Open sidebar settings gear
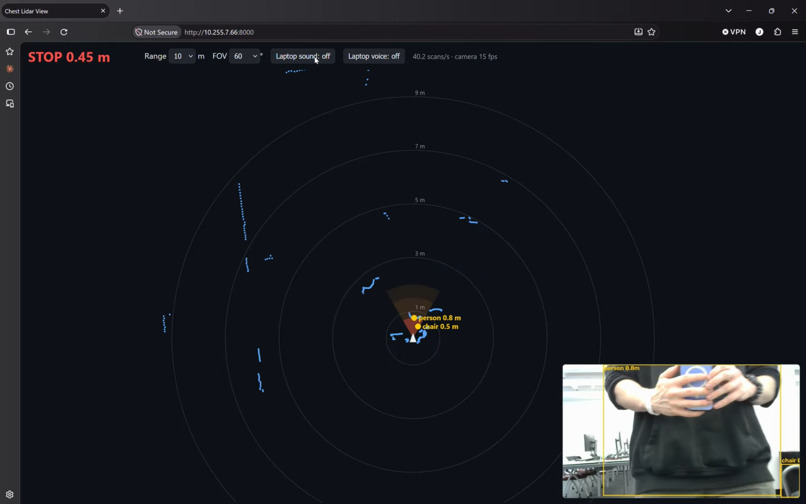Screen dimensions: 806x504 click(10, 494)
